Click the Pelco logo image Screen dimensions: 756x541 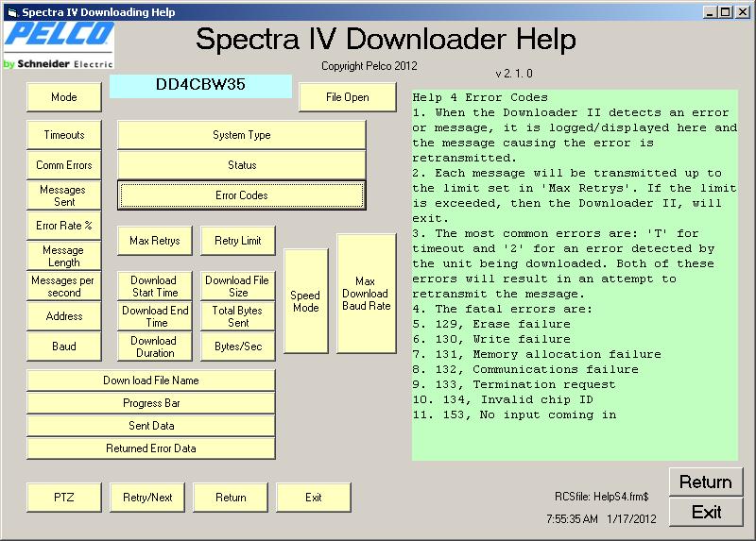click(x=60, y=45)
